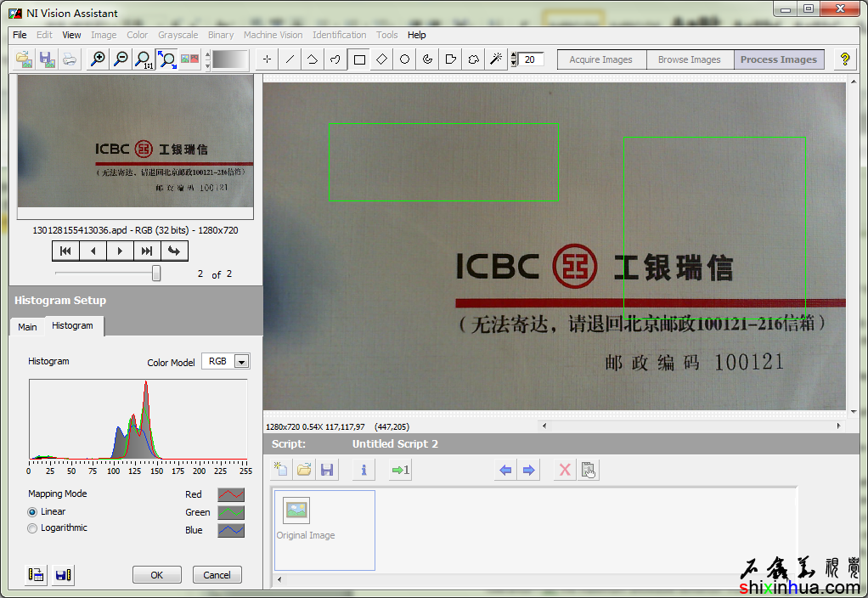This screenshot has height=598, width=868.
Task: Click the blue right arrow script icon
Action: click(528, 470)
